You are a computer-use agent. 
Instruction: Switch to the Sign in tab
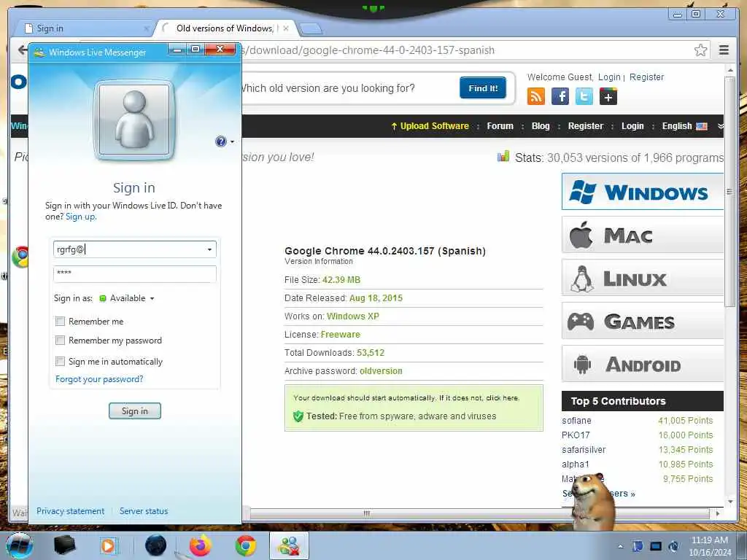click(x=86, y=28)
